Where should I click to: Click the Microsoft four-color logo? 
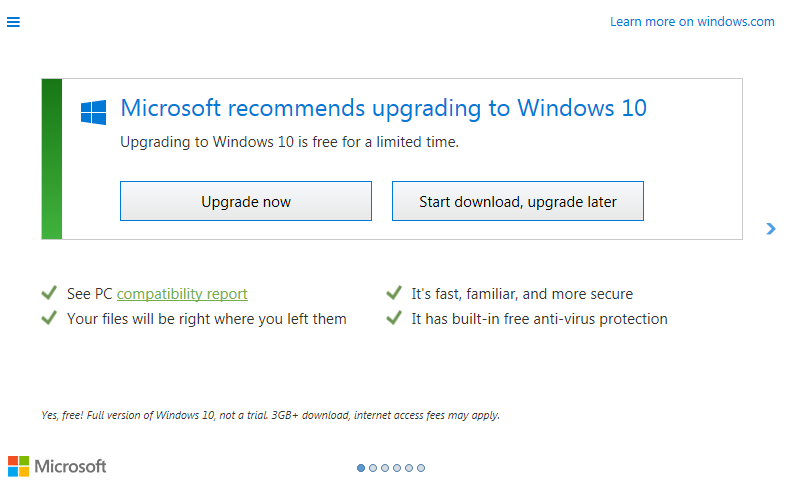(18, 466)
